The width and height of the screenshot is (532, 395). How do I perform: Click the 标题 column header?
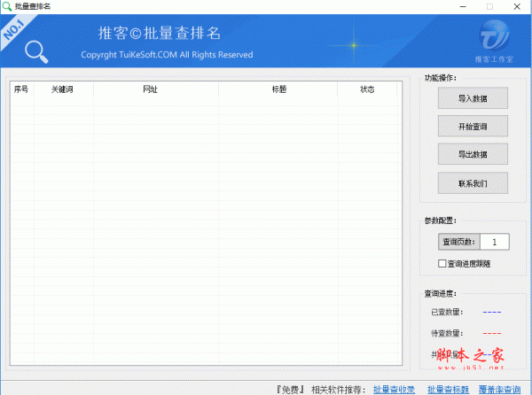(278, 89)
